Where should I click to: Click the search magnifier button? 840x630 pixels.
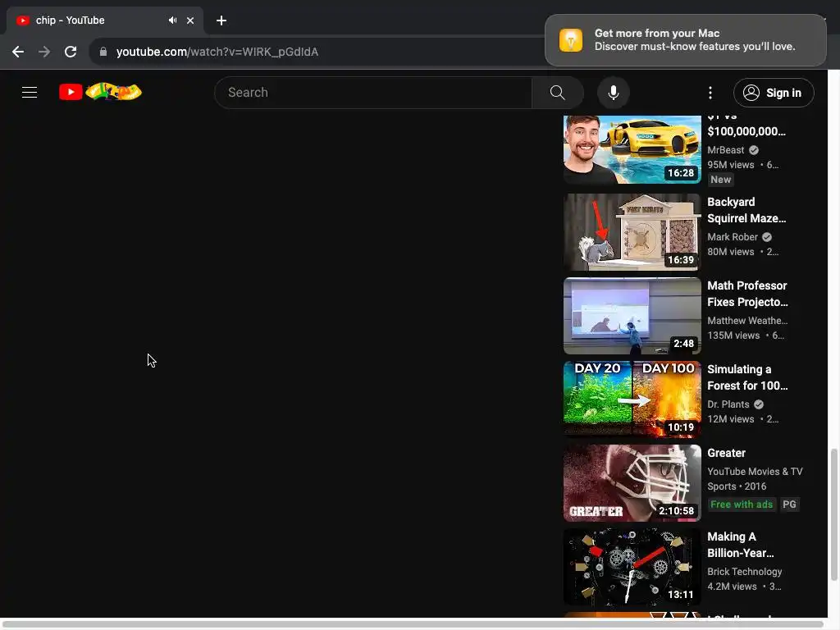[x=557, y=93]
